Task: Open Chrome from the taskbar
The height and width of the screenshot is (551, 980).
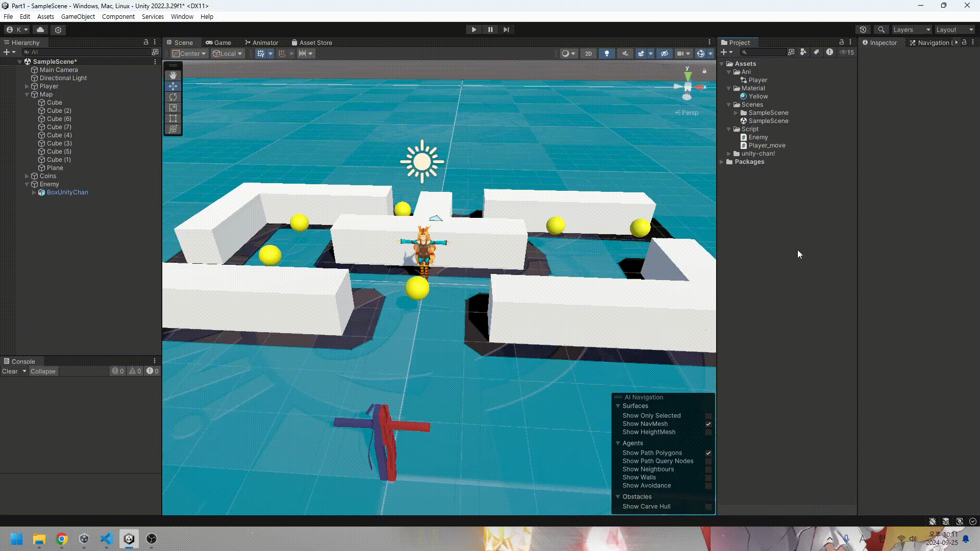Action: tap(62, 539)
